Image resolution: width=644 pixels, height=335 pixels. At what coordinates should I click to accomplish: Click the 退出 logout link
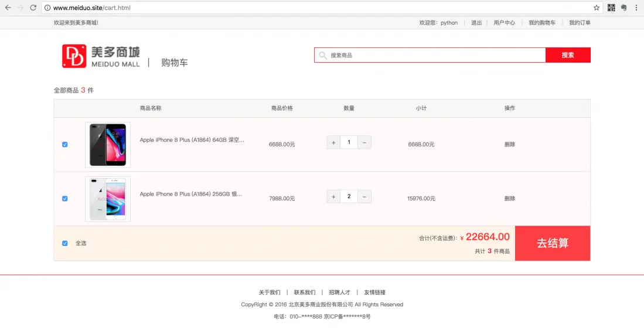[476, 23]
